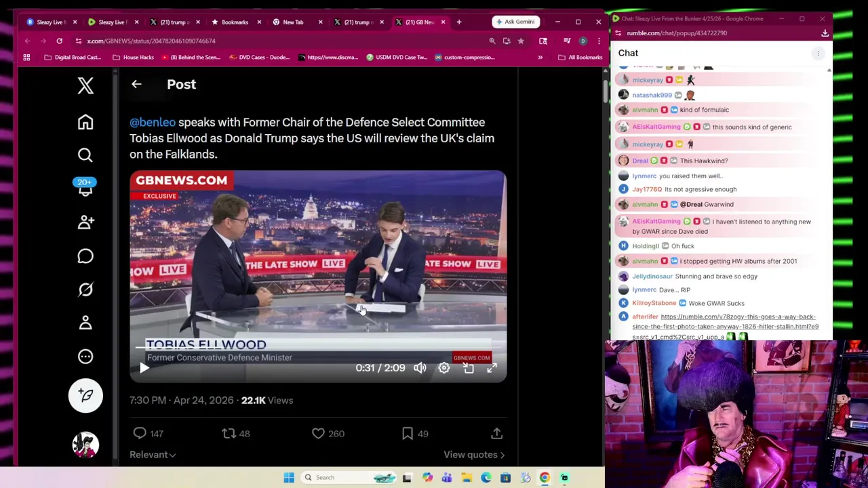The width and height of the screenshot is (868, 488).
Task: Expand the video to fullscreen
Action: click(492, 367)
